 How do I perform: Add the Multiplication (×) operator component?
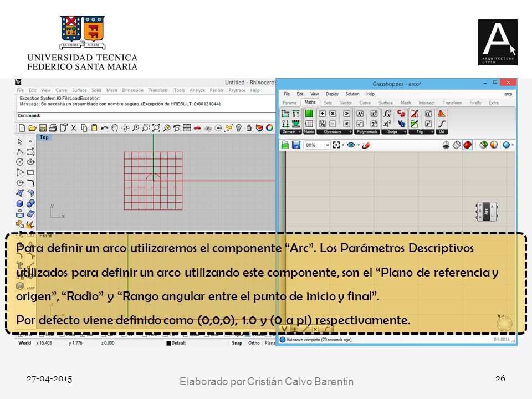[x=333, y=114]
